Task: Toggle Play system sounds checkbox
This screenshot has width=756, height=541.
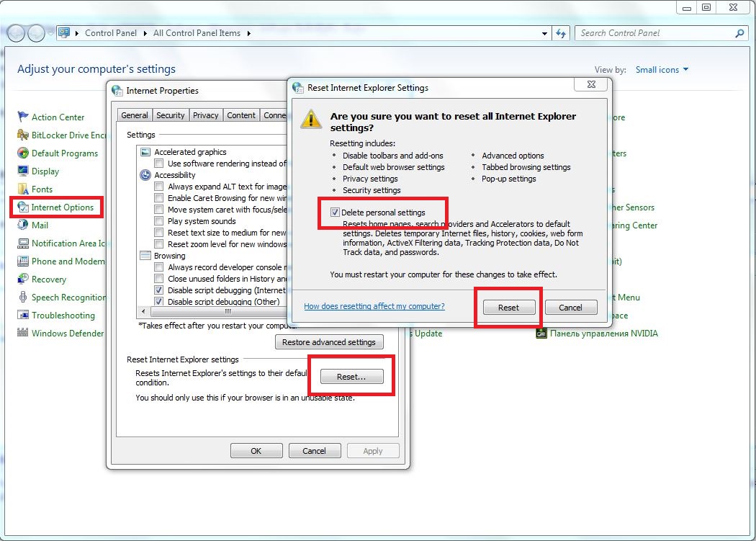Action: [x=158, y=221]
